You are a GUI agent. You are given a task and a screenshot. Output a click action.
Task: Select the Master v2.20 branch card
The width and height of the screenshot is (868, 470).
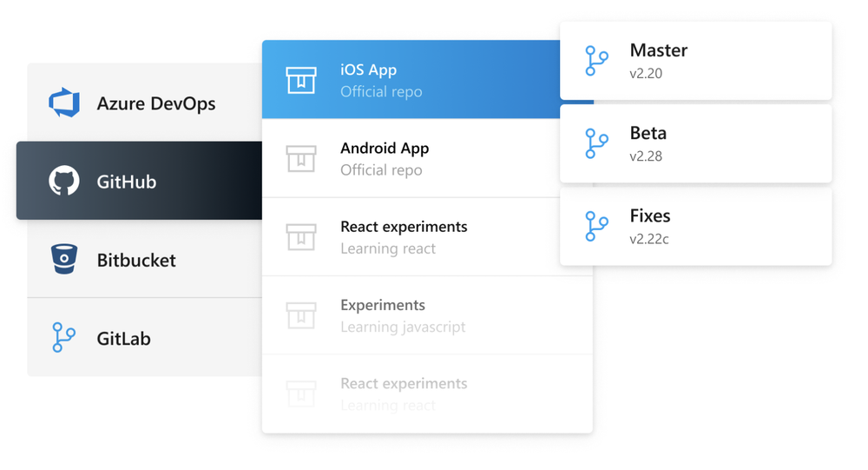coord(695,61)
